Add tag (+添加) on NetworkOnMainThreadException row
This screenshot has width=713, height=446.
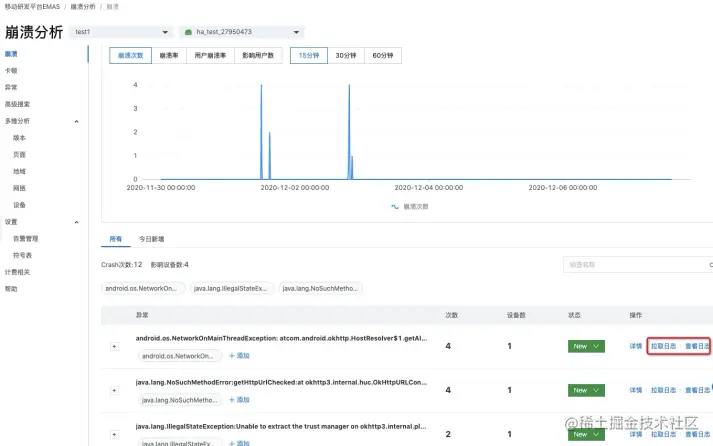click(x=239, y=356)
